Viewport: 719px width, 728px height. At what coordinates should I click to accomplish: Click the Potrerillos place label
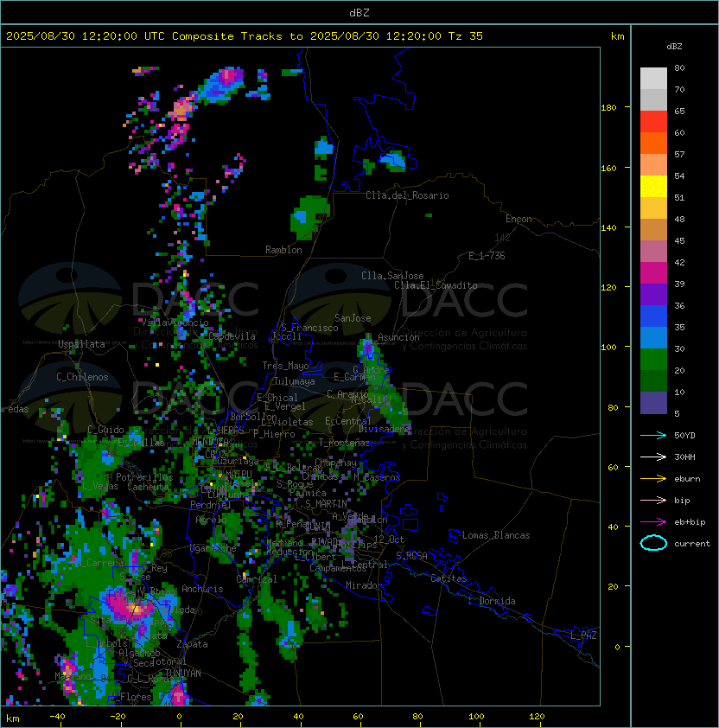click(x=144, y=477)
